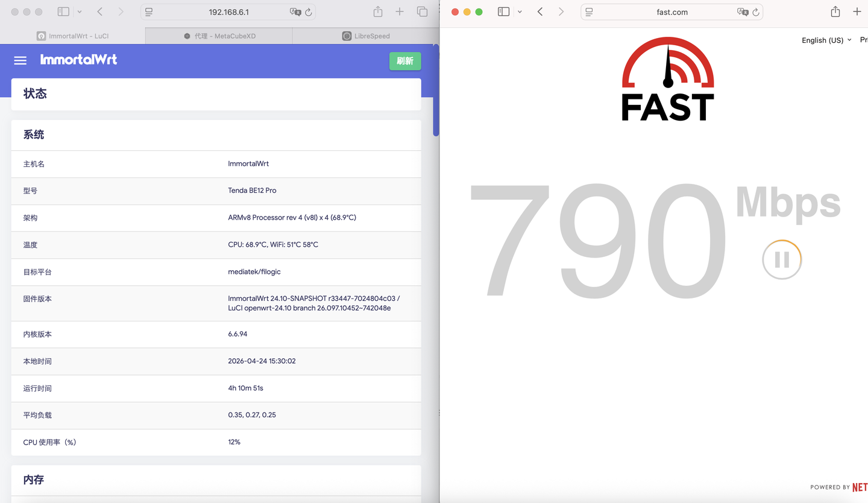The width and height of the screenshot is (868, 503).
Task: Click the CPU 使用率（%） row label
Action: pyautogui.click(x=50, y=442)
